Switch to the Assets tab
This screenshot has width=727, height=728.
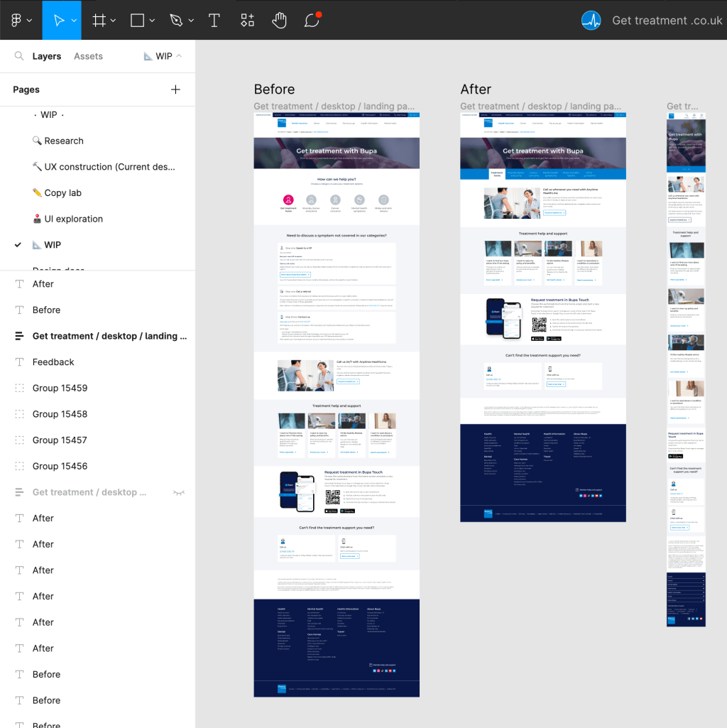coord(88,55)
